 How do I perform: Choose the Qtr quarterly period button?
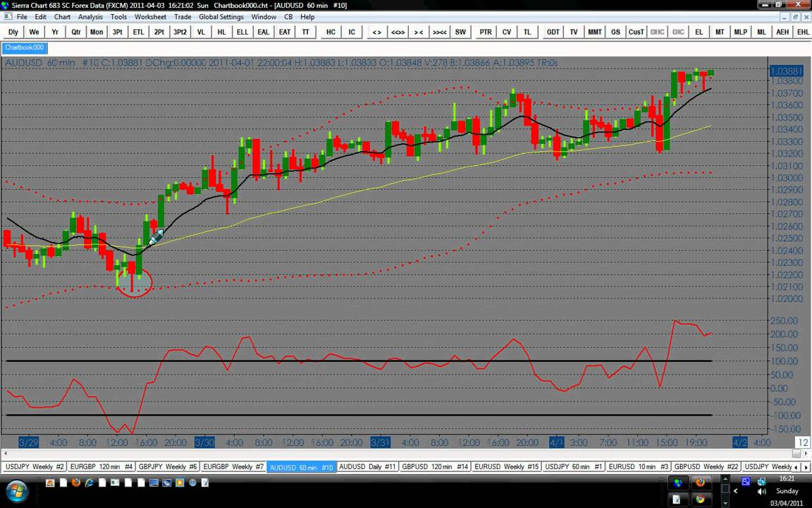[75, 32]
